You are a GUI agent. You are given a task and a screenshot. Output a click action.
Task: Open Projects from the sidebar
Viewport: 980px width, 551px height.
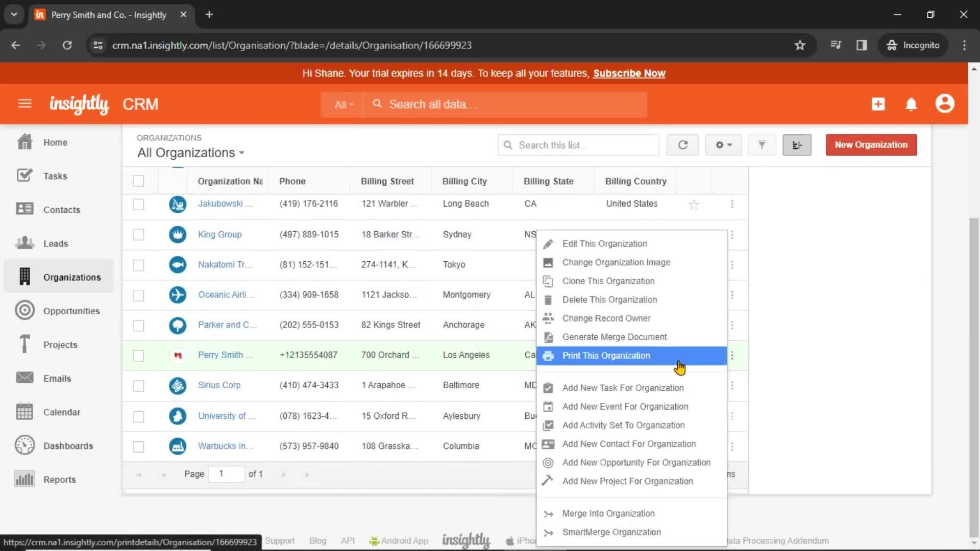[60, 344]
